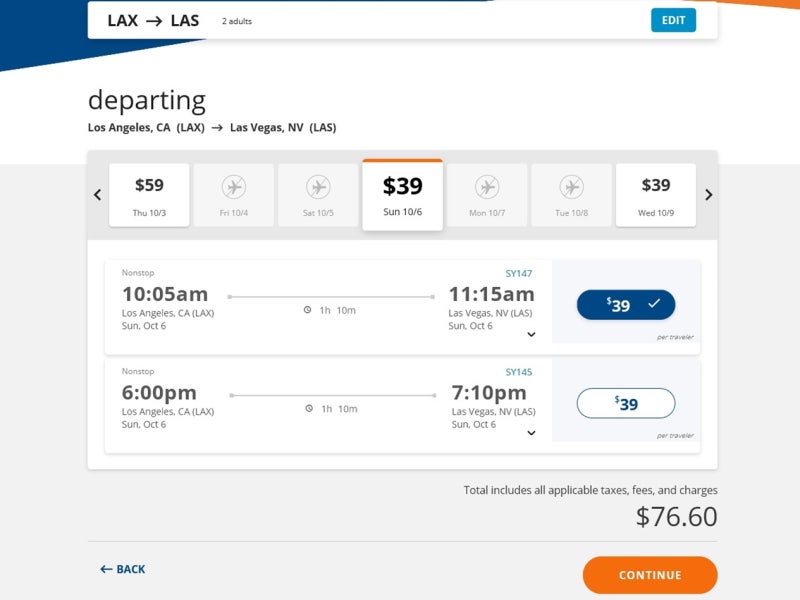800x600 pixels.
Task: Click the orange CONTINUE button
Action: 650,575
